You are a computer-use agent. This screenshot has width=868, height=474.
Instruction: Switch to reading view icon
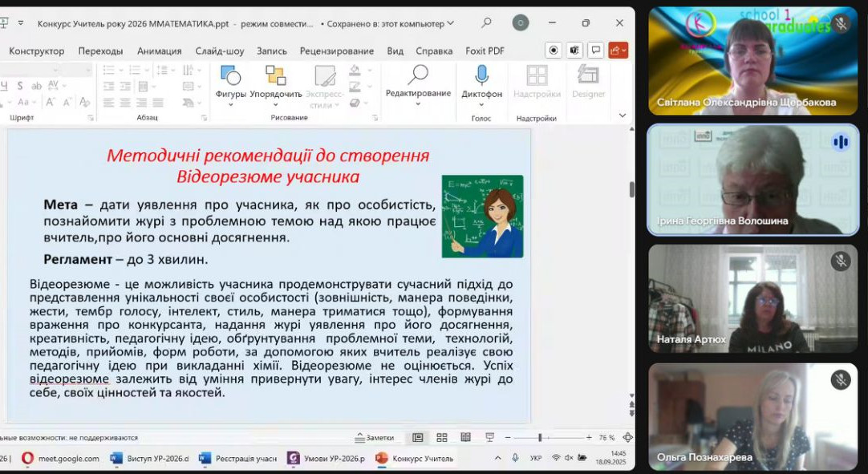465,437
